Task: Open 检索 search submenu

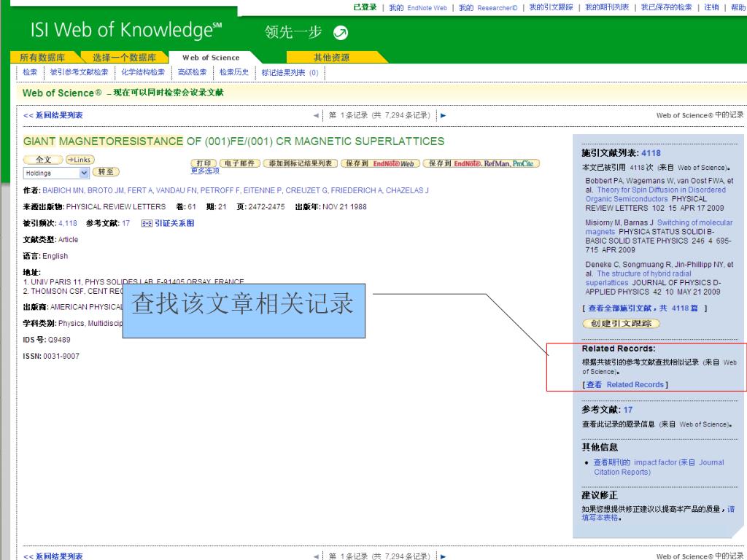Action: [30, 72]
